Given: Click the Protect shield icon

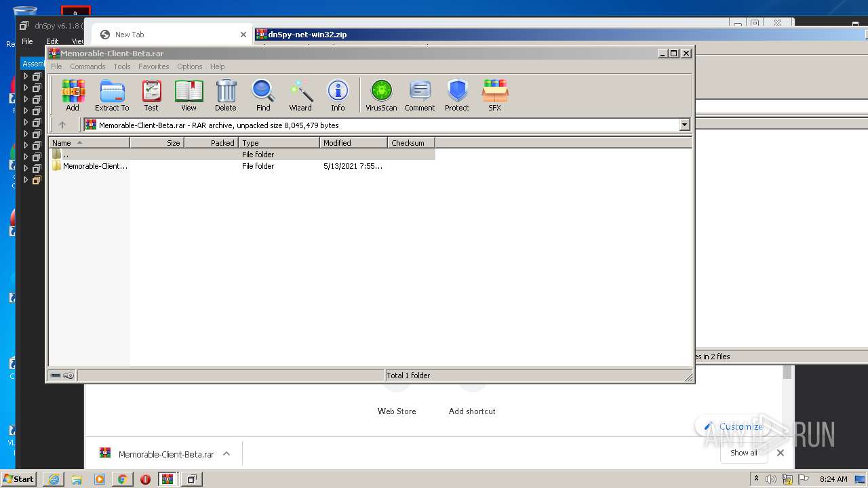Looking at the screenshot, I should coord(457,96).
